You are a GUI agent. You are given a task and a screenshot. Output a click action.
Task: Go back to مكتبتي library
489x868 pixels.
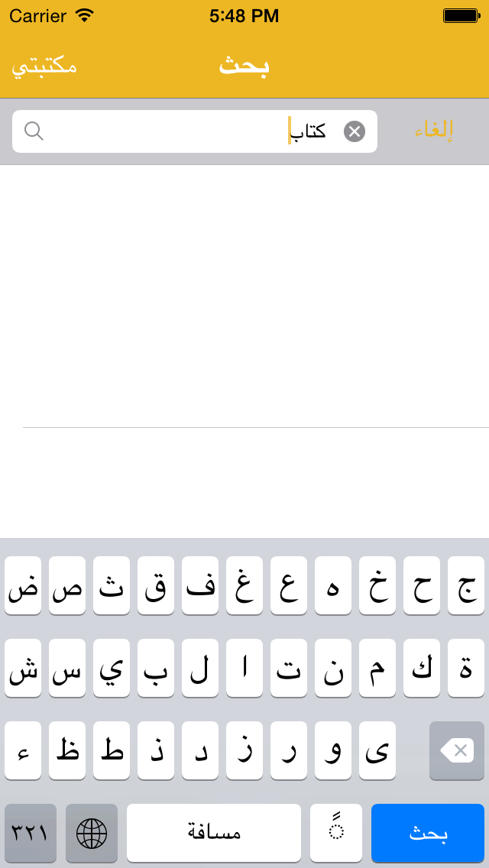pos(44,66)
